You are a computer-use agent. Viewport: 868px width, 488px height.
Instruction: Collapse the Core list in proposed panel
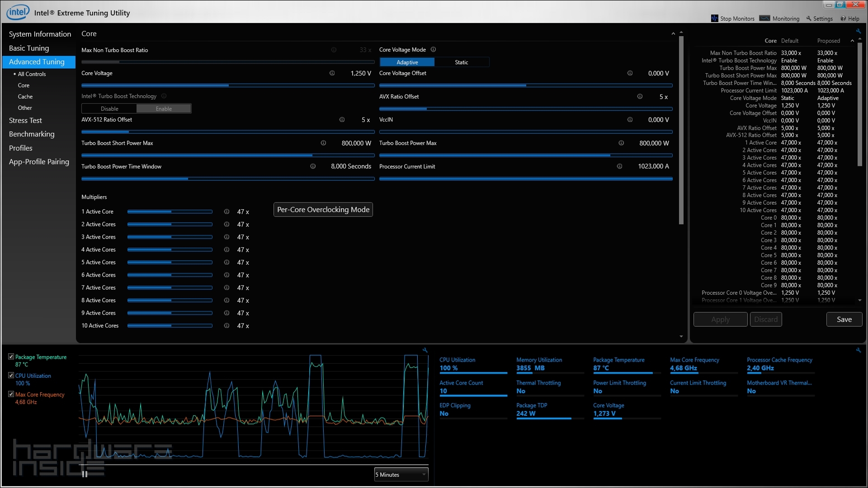[x=852, y=41]
